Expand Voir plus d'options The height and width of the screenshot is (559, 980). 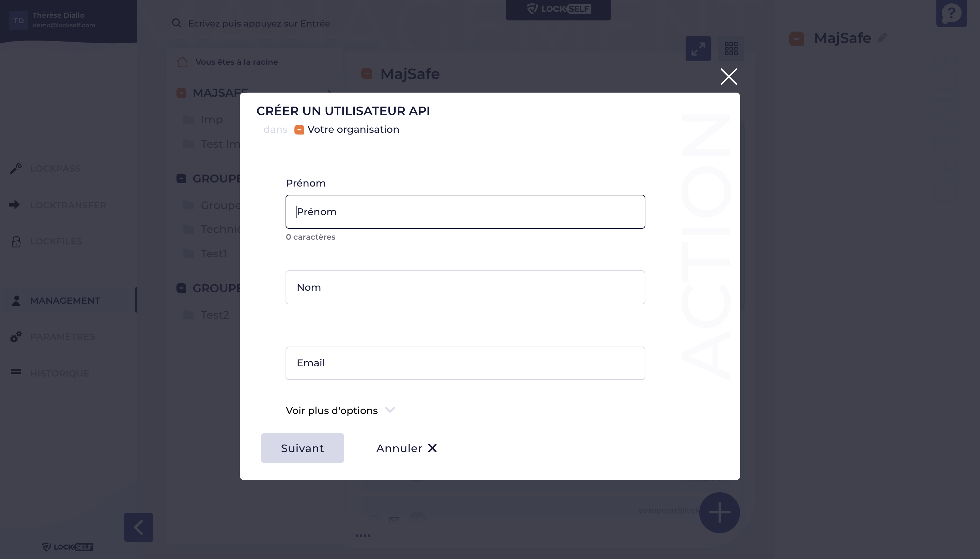coord(340,411)
